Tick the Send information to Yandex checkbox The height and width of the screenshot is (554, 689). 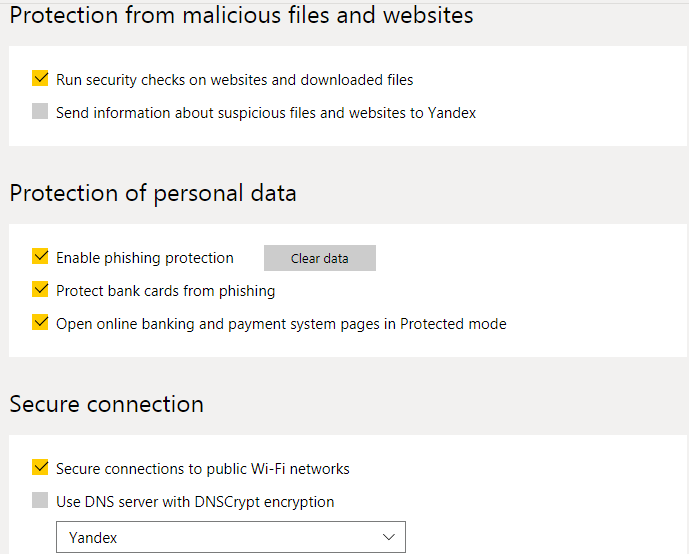[40, 112]
